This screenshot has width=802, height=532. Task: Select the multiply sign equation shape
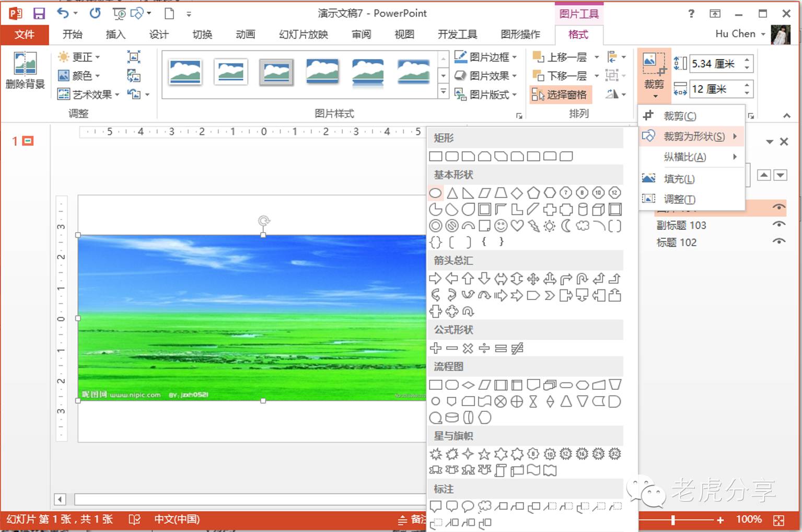click(x=468, y=348)
